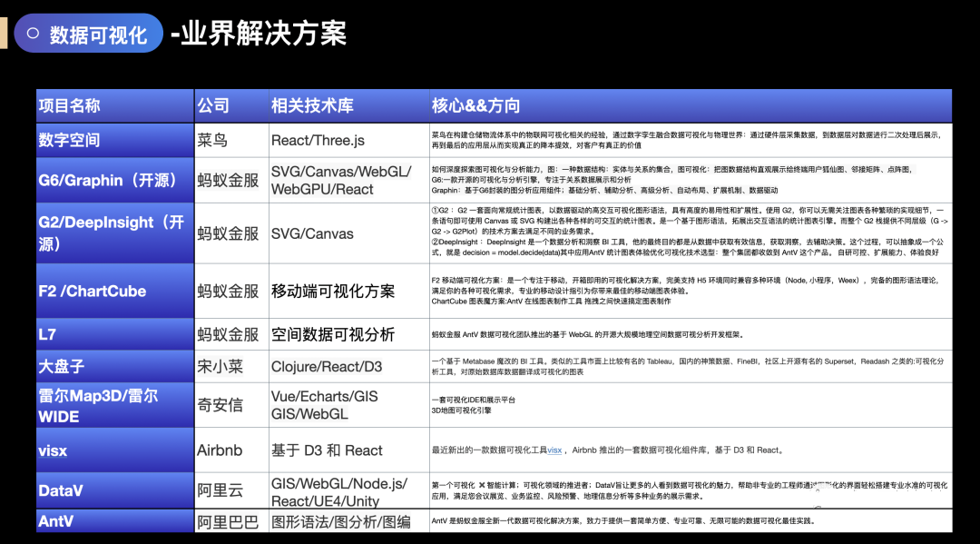Click the G2/DeepInsight（开源） project cell
980x544 pixels.
[x=115, y=233]
